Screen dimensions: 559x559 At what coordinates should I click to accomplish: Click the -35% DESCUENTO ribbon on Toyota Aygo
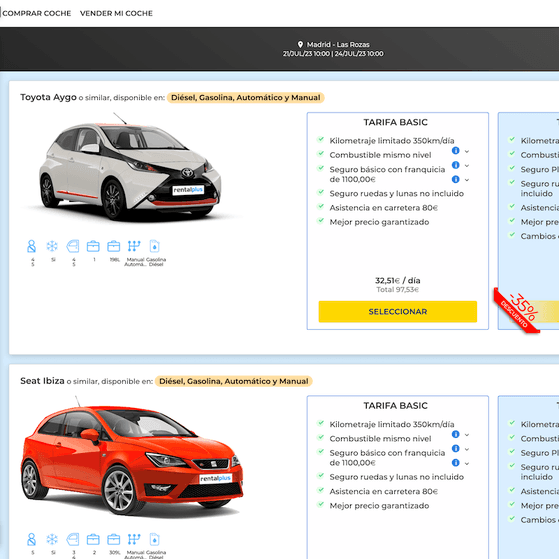518,310
